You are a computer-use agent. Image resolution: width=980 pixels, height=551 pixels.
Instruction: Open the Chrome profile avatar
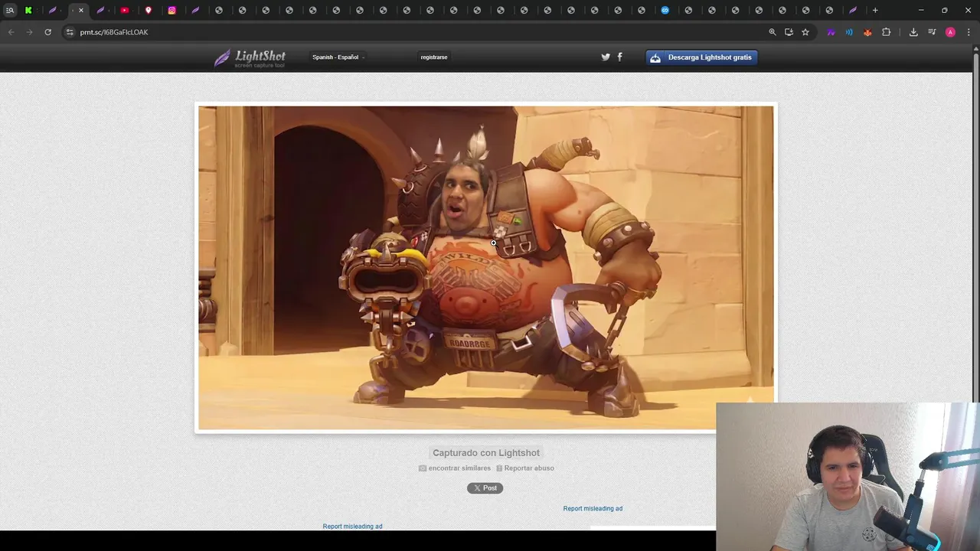point(950,32)
